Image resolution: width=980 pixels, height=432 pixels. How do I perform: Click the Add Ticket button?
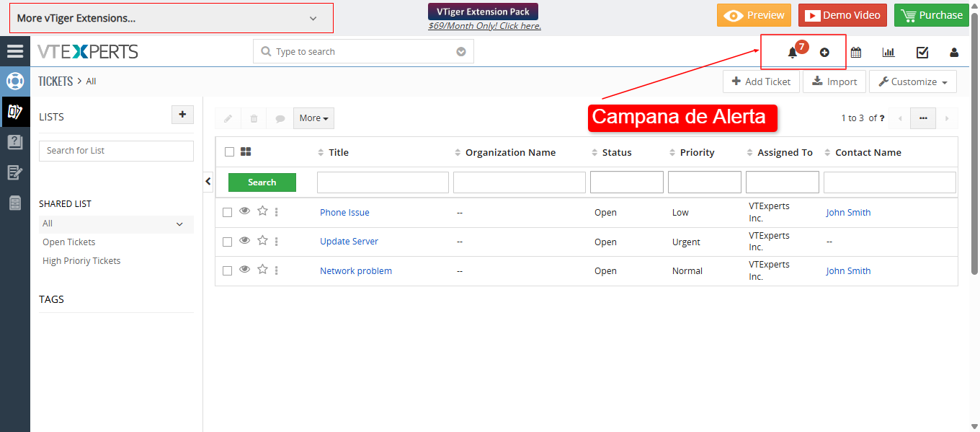tap(761, 81)
